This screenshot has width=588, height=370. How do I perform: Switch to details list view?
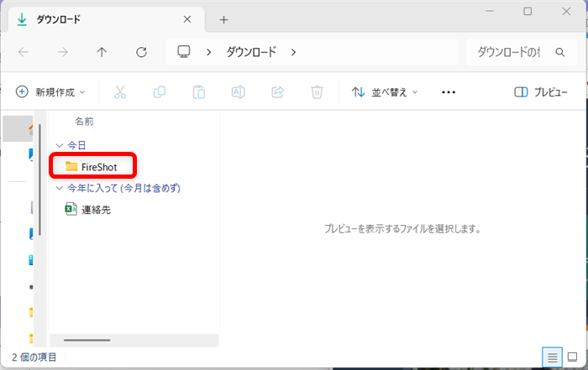pyautogui.click(x=553, y=357)
